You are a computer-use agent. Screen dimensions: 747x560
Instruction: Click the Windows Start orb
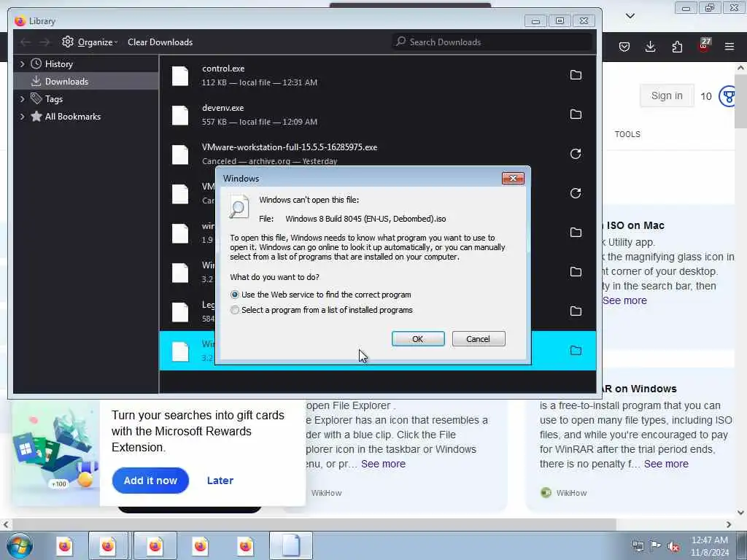point(20,545)
